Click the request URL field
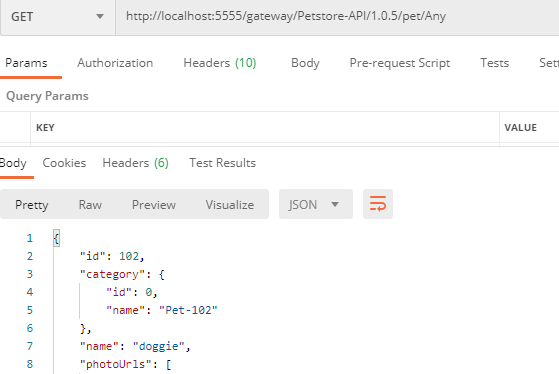Screen dimensions: 559x374 click(x=337, y=17)
